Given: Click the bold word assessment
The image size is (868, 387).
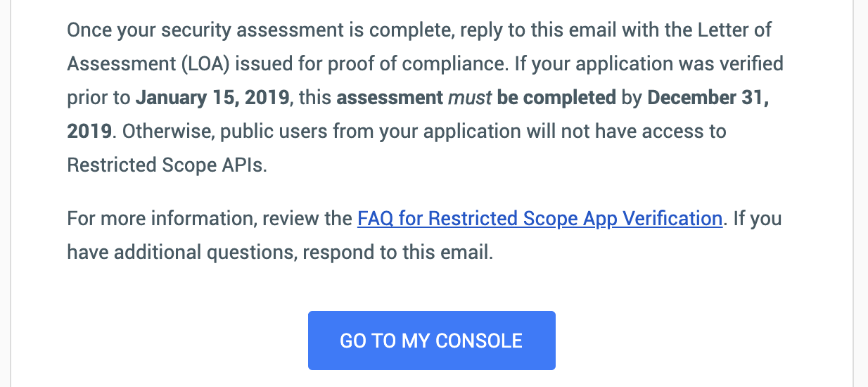Looking at the screenshot, I should pyautogui.click(x=390, y=97).
